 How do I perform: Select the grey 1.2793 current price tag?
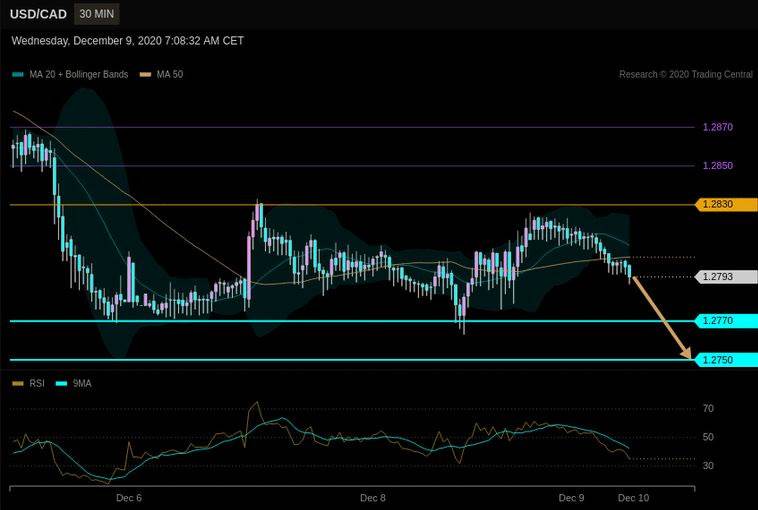click(726, 277)
